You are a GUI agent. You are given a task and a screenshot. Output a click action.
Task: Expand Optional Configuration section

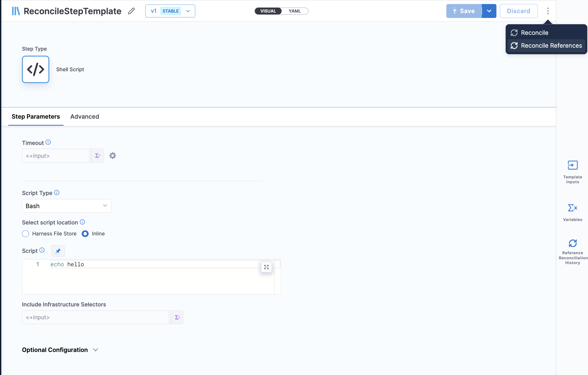96,350
